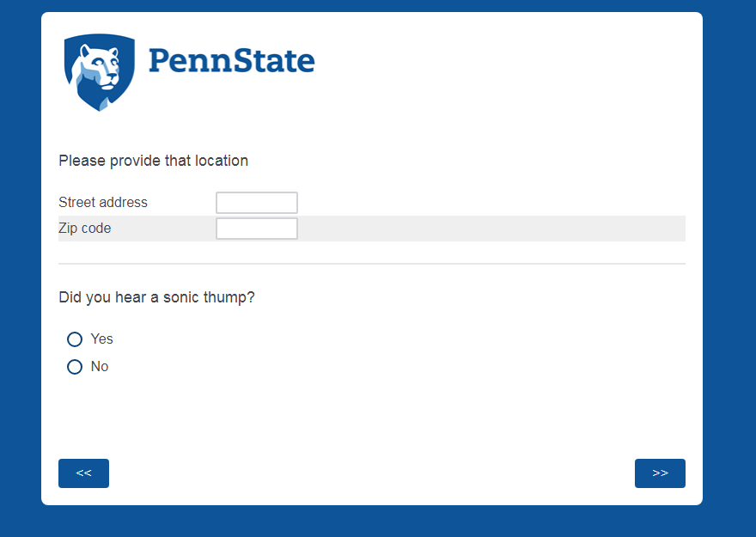Click the "Street address" field label

click(103, 203)
